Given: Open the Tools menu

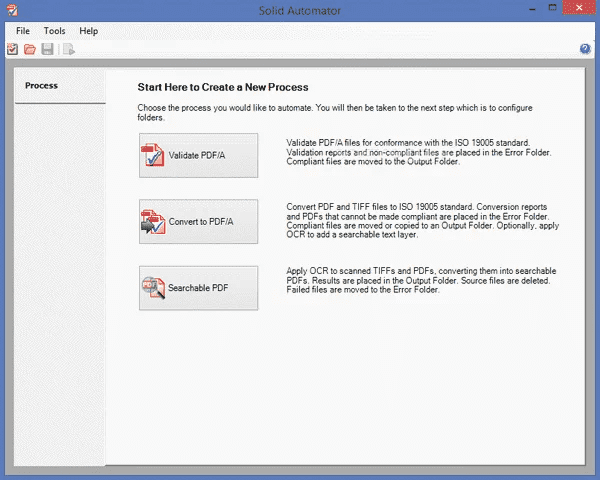Looking at the screenshot, I should coord(54,31).
